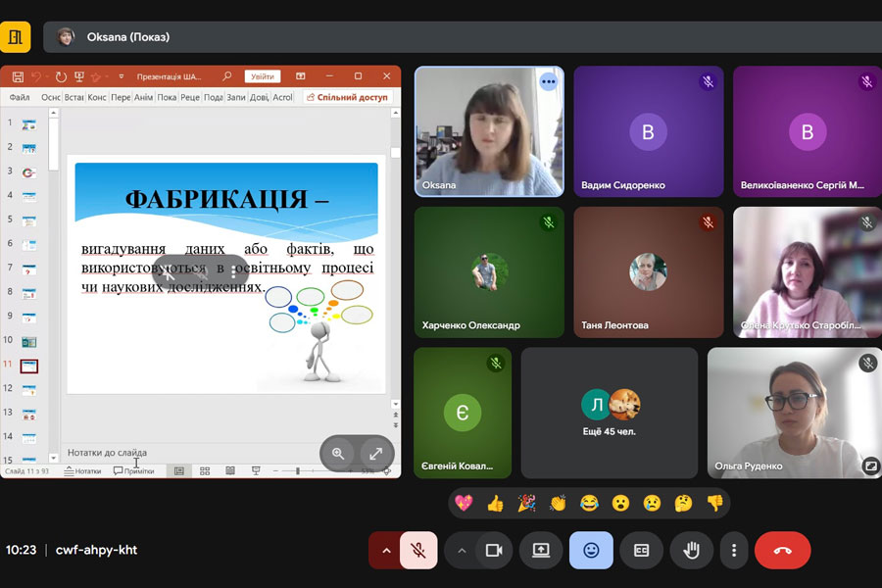Toggle the Нотатки notes pane button
882x588 pixels.
[x=82, y=471]
